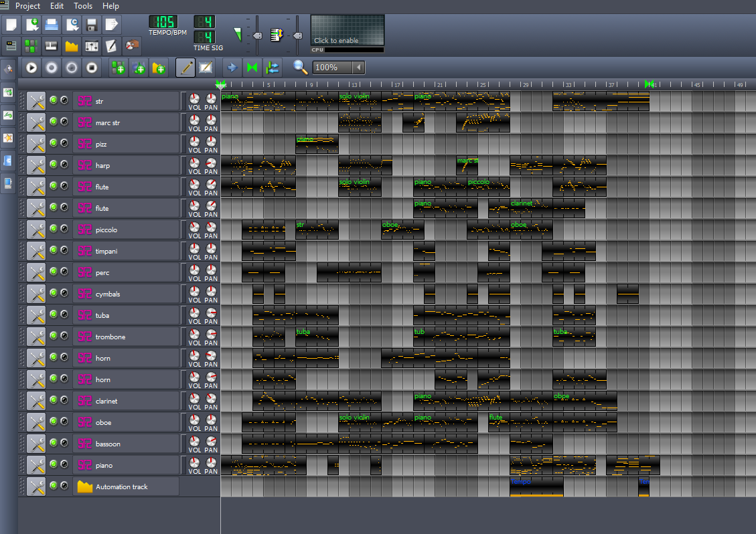Mute the str track
This screenshot has height=534, width=756.
[x=54, y=100]
